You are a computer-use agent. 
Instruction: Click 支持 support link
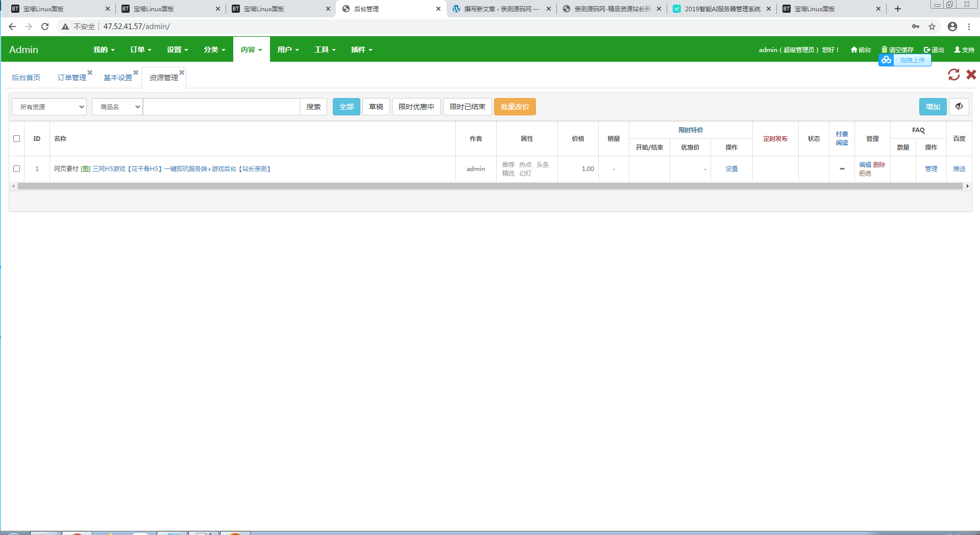[964, 50]
